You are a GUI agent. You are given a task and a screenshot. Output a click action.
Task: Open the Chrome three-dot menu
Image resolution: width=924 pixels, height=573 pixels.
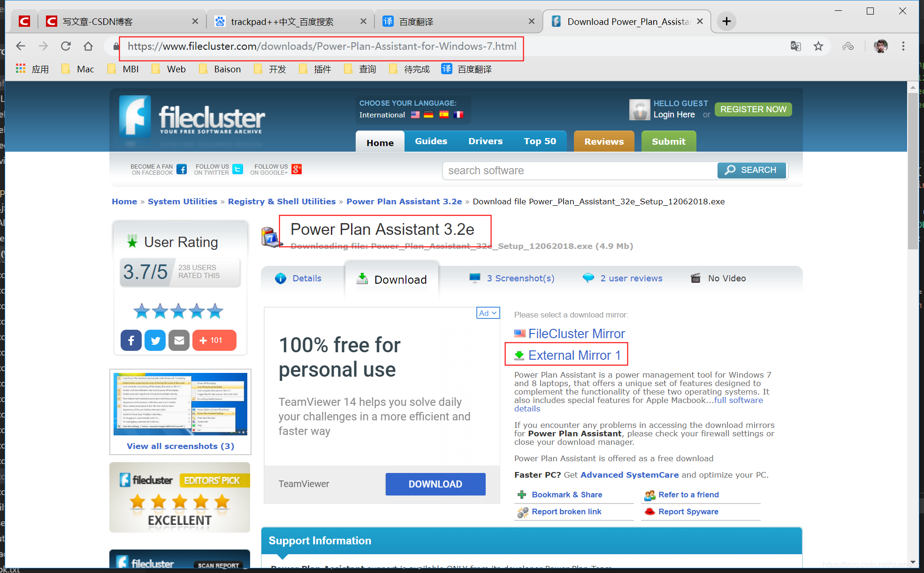pyautogui.click(x=903, y=46)
